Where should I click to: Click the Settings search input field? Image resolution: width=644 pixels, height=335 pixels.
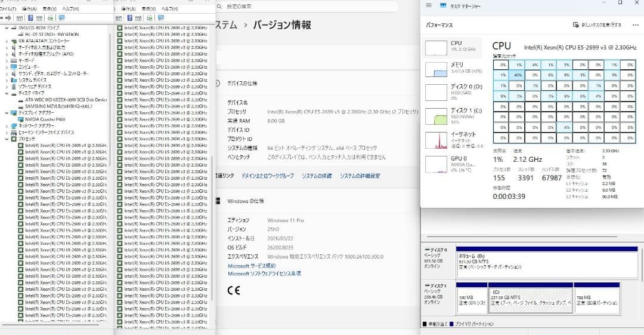point(307,6)
